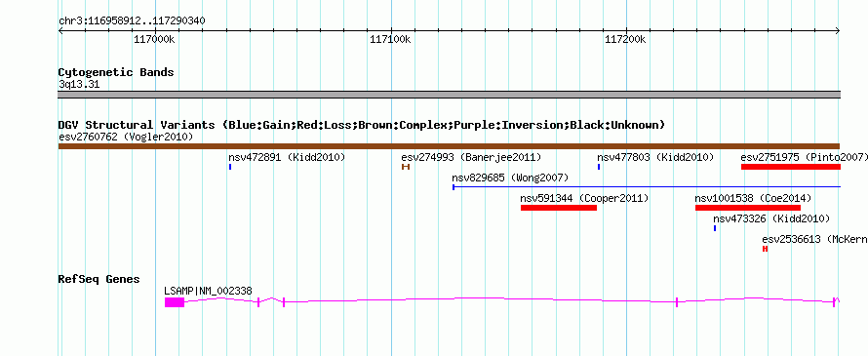Click the 117000k ruler label

[x=155, y=39]
